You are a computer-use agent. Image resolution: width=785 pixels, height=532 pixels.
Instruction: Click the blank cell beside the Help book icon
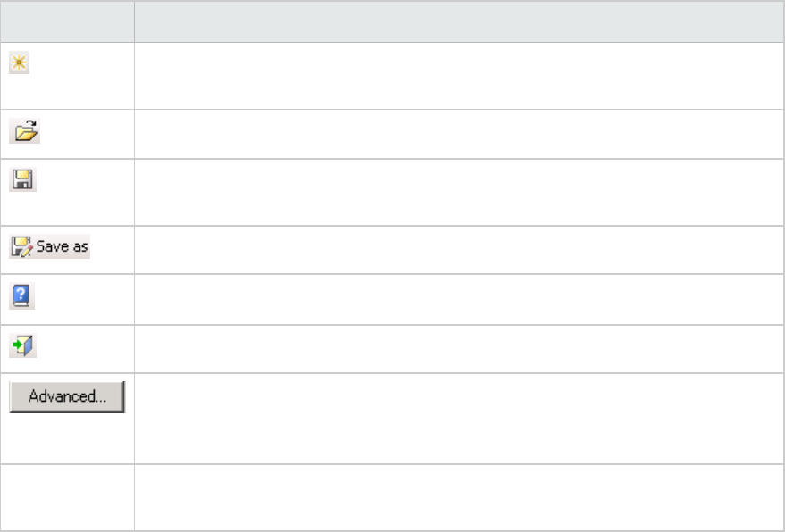point(459,299)
